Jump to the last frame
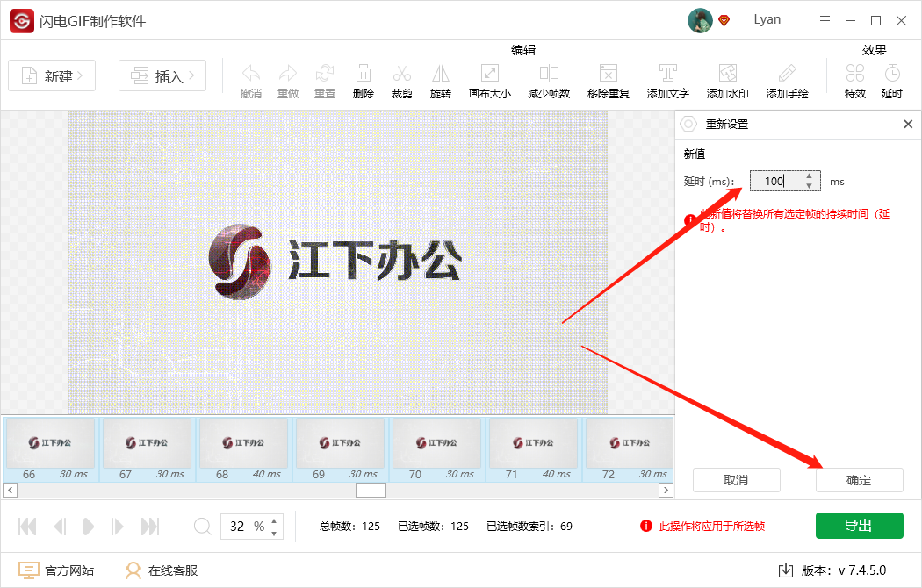This screenshot has height=588, width=922. point(150,527)
